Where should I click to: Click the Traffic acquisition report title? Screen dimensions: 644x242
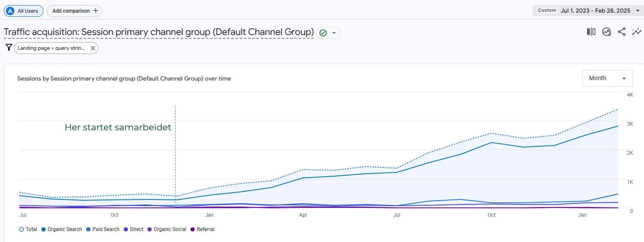pos(159,32)
